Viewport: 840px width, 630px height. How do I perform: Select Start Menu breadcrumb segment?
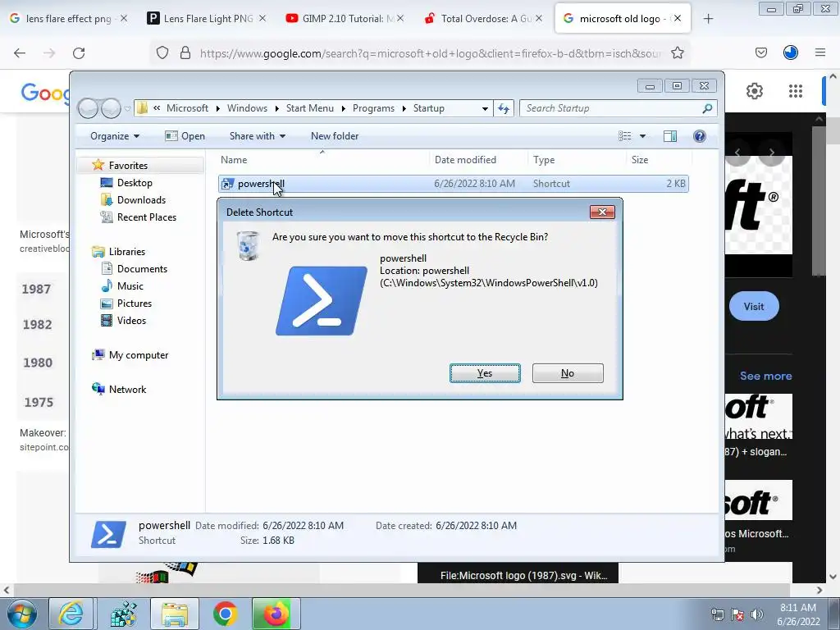point(309,108)
